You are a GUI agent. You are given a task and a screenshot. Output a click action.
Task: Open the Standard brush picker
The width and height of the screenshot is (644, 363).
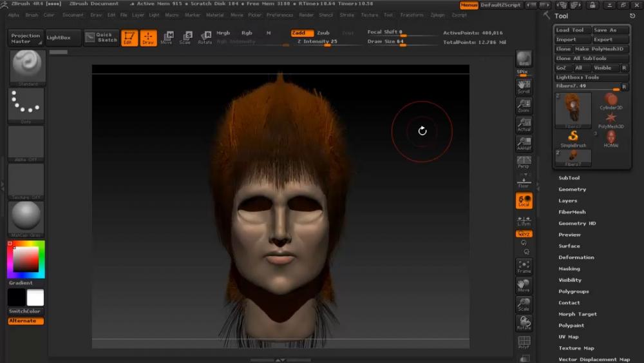tap(26, 67)
